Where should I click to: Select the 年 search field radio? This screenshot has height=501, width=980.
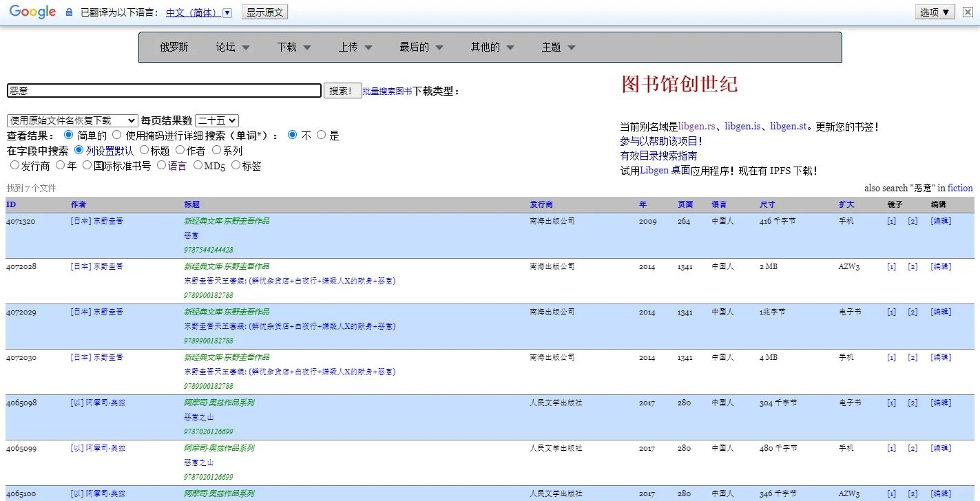coord(60,164)
